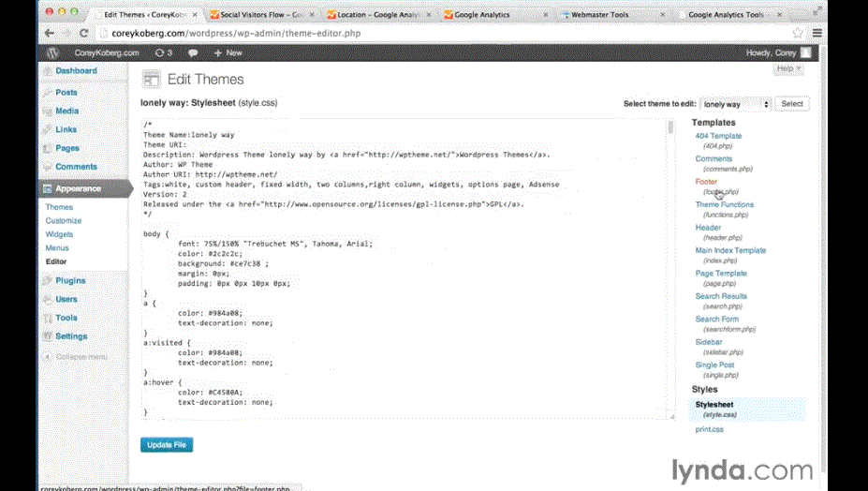Open Header template file
Image resolution: width=868 pixels, height=491 pixels.
[x=708, y=227]
